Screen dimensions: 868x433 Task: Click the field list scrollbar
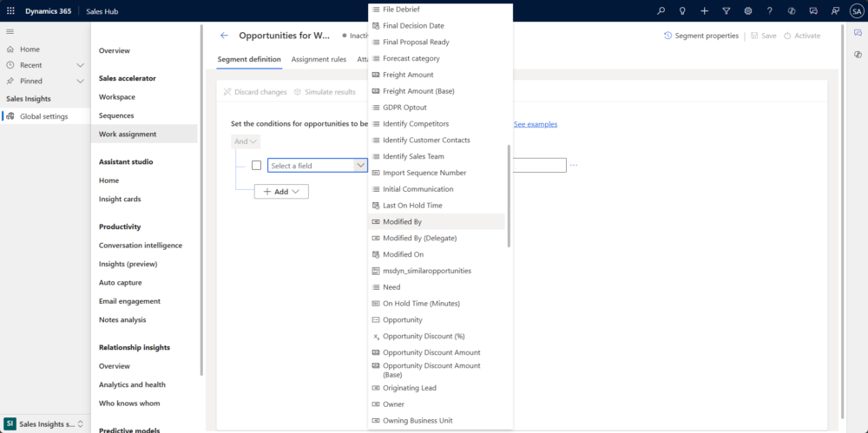[510, 195]
